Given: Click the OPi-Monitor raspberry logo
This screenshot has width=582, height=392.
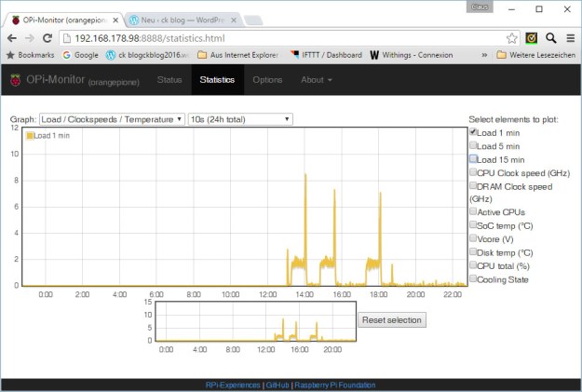Looking at the screenshot, I should click(x=15, y=80).
